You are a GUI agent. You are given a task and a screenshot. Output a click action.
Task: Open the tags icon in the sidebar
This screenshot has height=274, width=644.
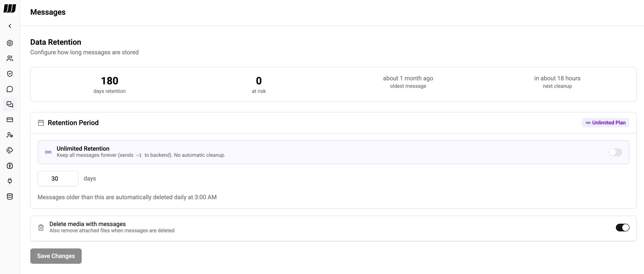[10, 150]
